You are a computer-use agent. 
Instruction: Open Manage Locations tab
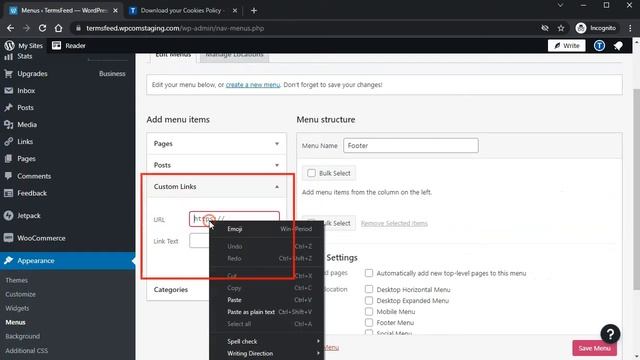[x=234, y=56]
